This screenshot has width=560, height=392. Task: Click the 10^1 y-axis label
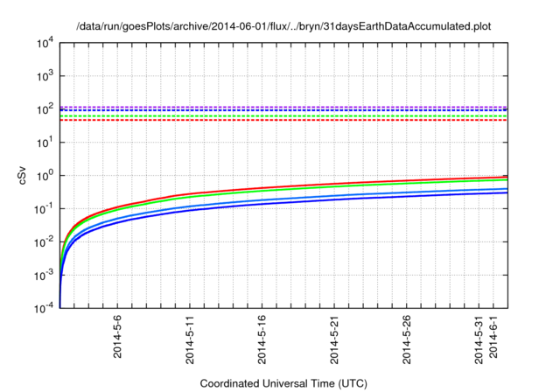[45, 142]
